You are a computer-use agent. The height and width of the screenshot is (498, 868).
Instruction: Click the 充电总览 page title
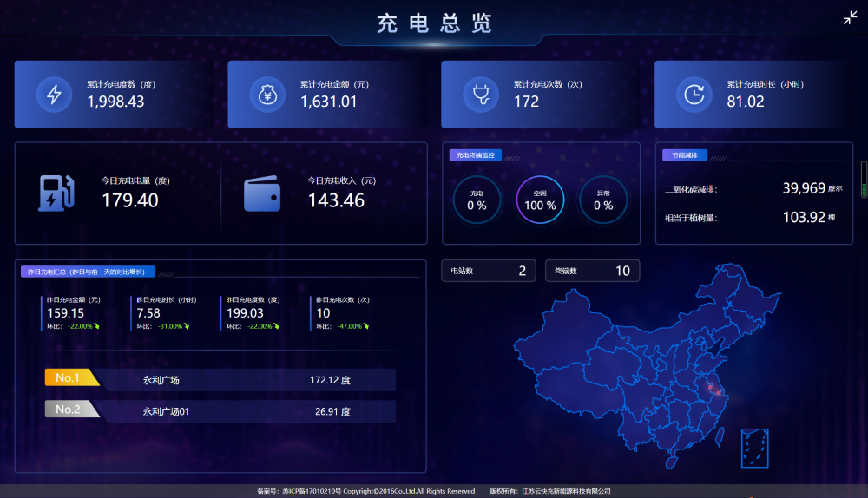[x=435, y=23]
